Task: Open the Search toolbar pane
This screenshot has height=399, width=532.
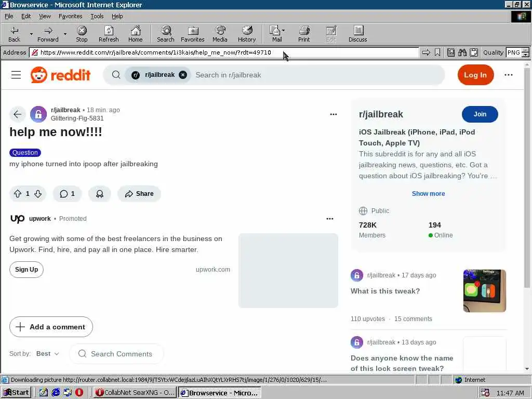Action: click(x=166, y=34)
